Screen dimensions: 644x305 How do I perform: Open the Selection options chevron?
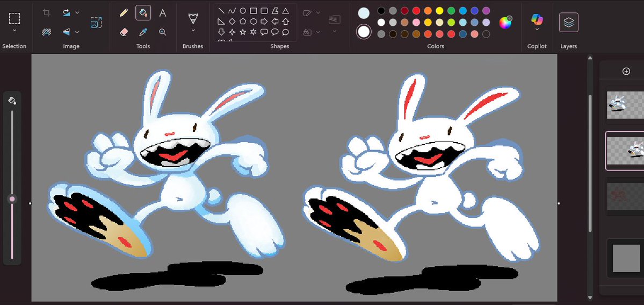[15, 31]
